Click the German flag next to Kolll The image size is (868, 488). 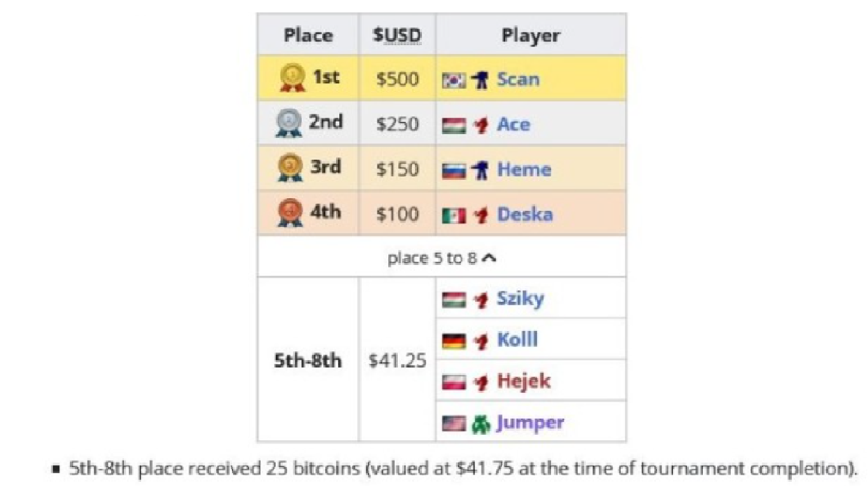tap(454, 341)
